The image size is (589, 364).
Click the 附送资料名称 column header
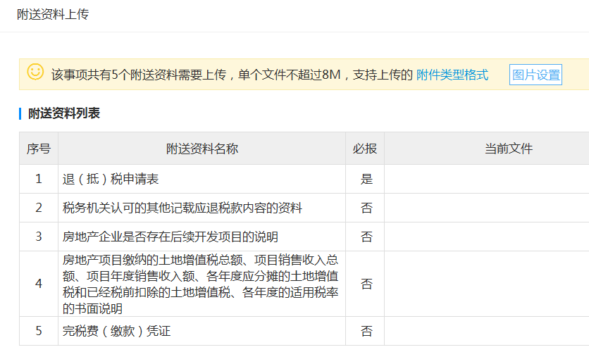click(x=202, y=149)
